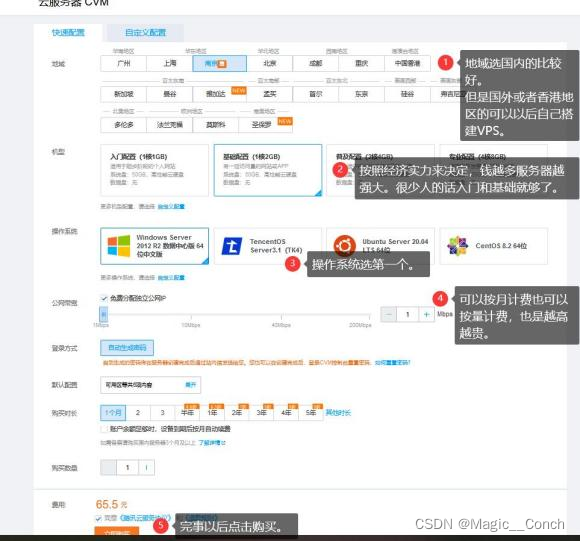Select the 南京 region option
Viewport: 580px width, 541px height.
pos(219,63)
